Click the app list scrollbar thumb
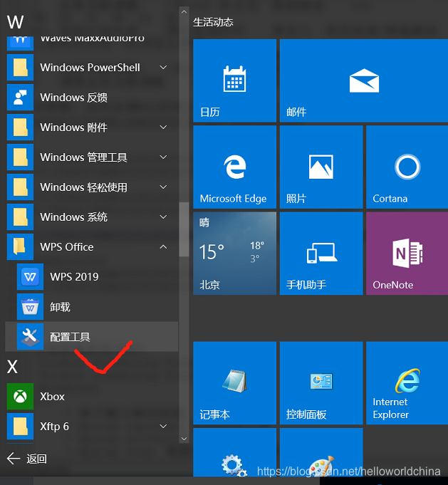Viewport: 448px width, 485px height. pyautogui.click(x=184, y=229)
